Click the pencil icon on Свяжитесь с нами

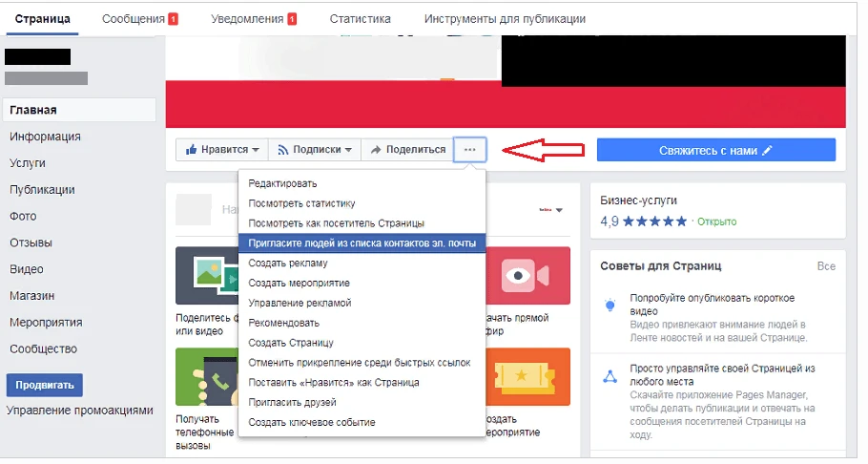tap(767, 150)
